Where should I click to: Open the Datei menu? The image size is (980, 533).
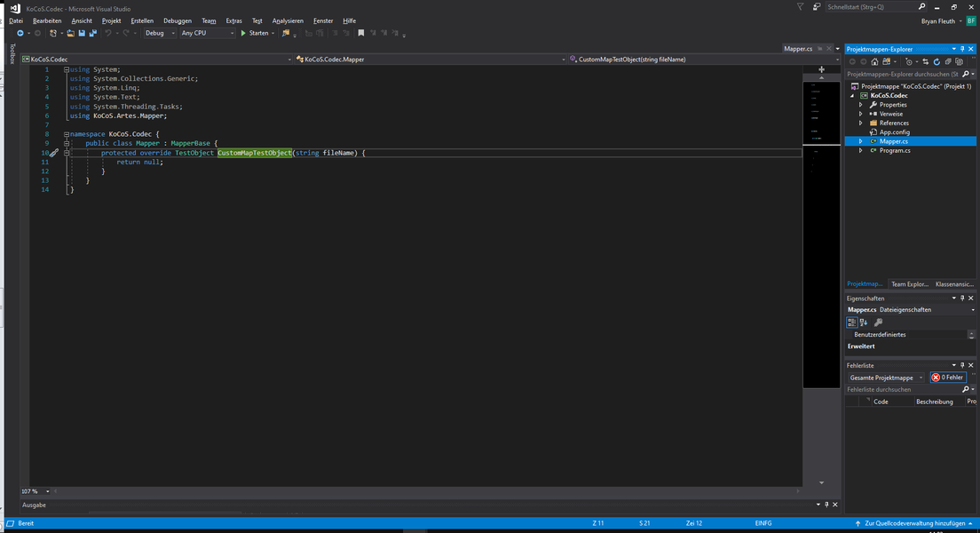[16, 20]
